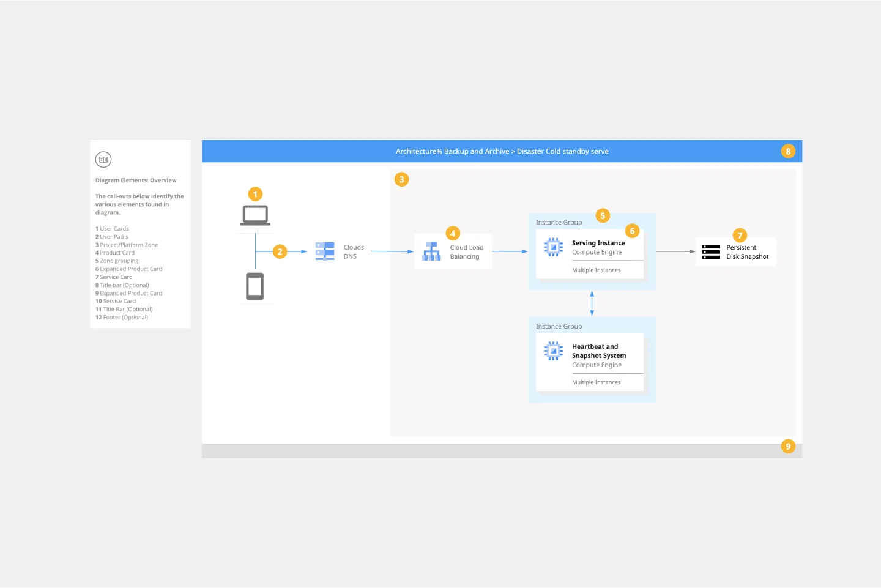Expand the lower Instance Group container
881x588 pixels.
pyautogui.click(x=559, y=326)
